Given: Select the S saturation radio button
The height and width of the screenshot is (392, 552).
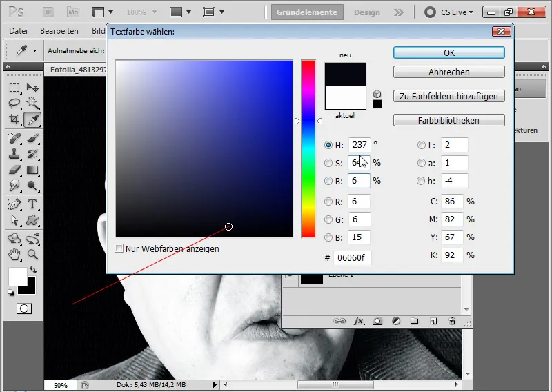Looking at the screenshot, I should point(328,163).
